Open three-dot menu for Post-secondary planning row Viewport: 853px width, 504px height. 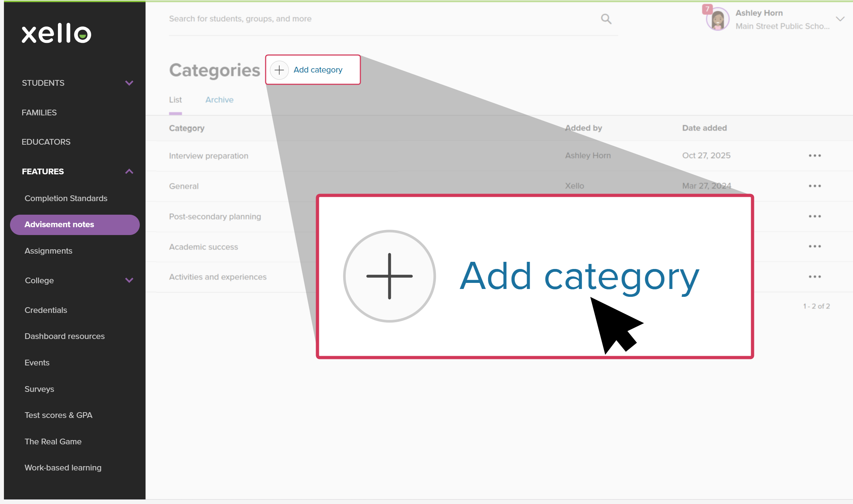click(815, 216)
